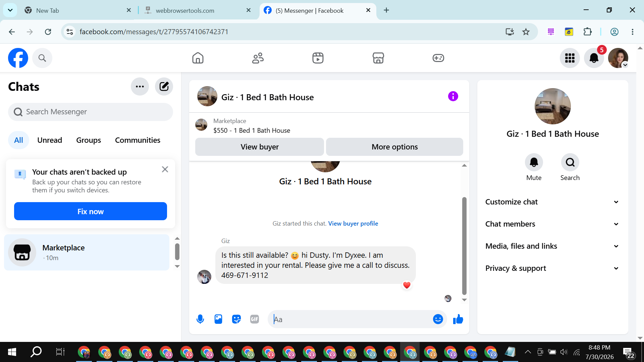
Task: Click the listing thumbnail in chat header
Action: 207,97
